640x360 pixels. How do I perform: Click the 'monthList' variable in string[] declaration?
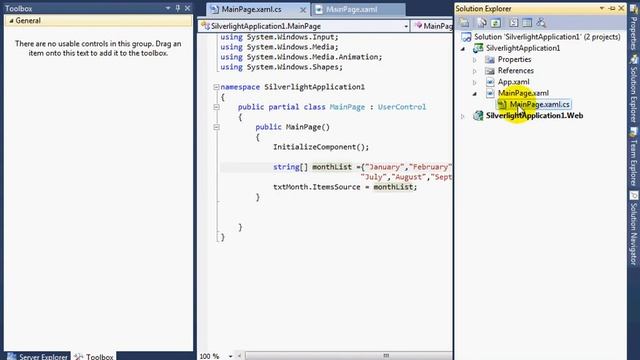tap(332, 167)
